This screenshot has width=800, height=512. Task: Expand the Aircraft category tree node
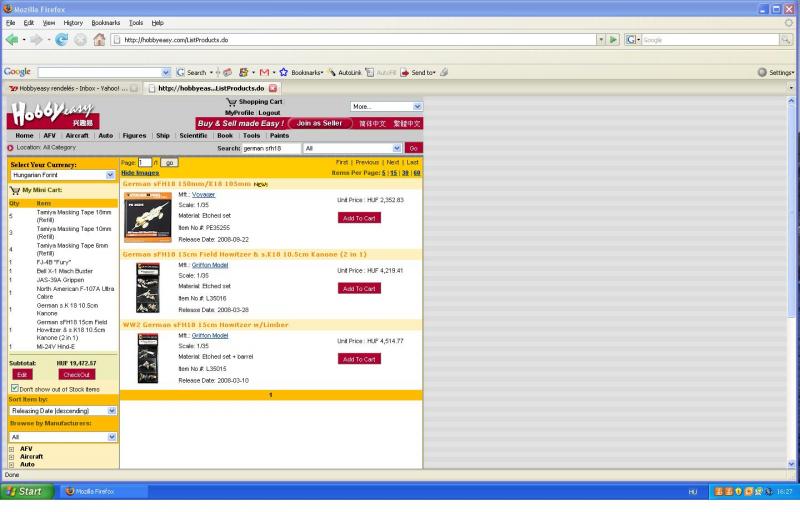coord(11,456)
